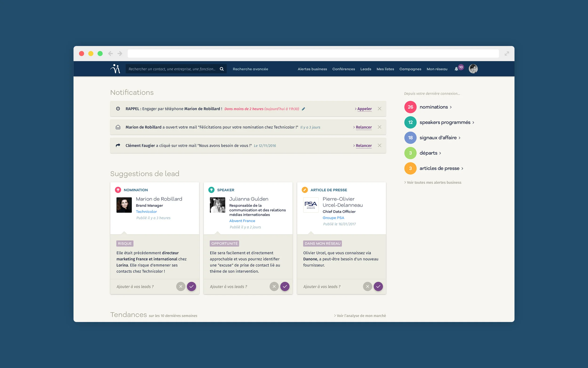Dismiss the Marion de Robillard mail notification
This screenshot has width=588, height=368.
coord(379,127)
